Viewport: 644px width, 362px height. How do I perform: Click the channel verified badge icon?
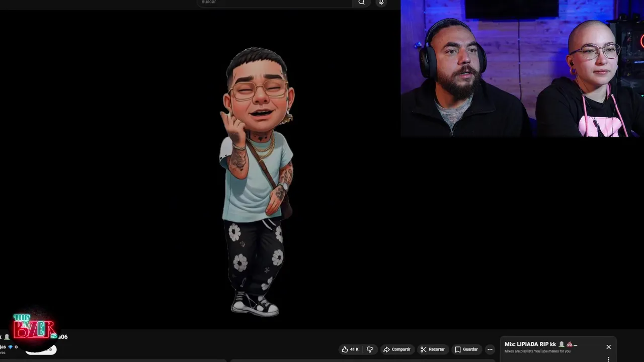(x=16, y=347)
